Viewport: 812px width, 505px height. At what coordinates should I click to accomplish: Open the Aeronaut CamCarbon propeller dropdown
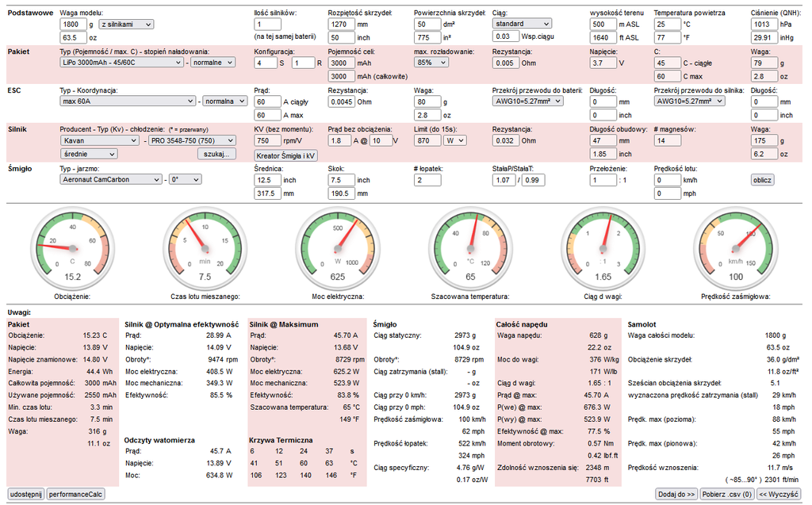click(x=111, y=180)
